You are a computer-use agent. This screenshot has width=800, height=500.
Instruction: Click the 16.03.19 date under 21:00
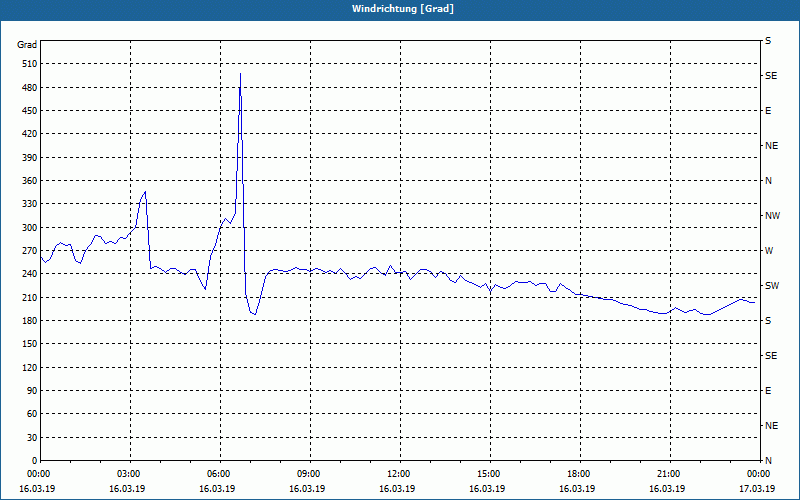(x=667, y=489)
